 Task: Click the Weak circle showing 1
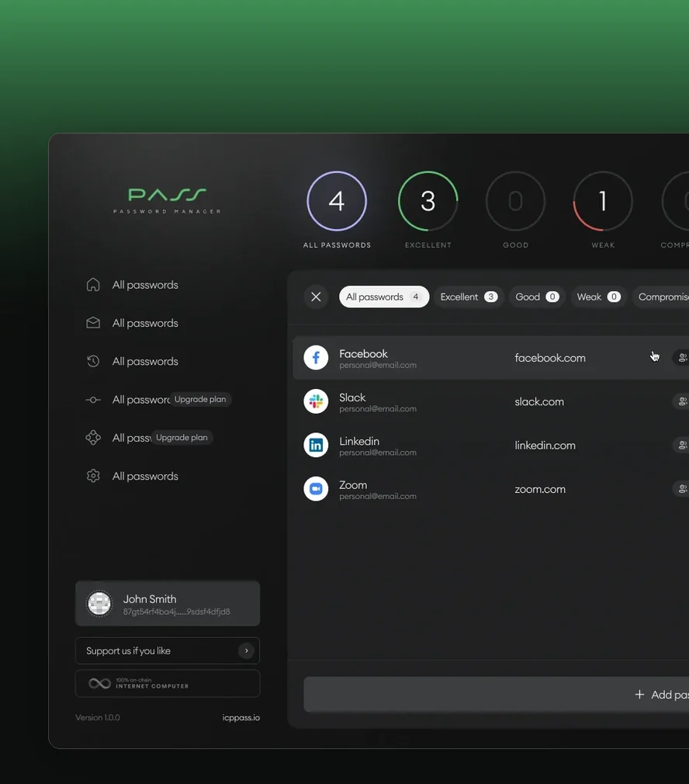point(603,201)
